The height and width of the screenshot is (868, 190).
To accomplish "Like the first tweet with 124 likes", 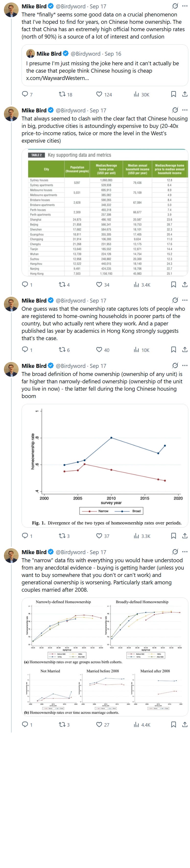I will [x=99, y=94].
